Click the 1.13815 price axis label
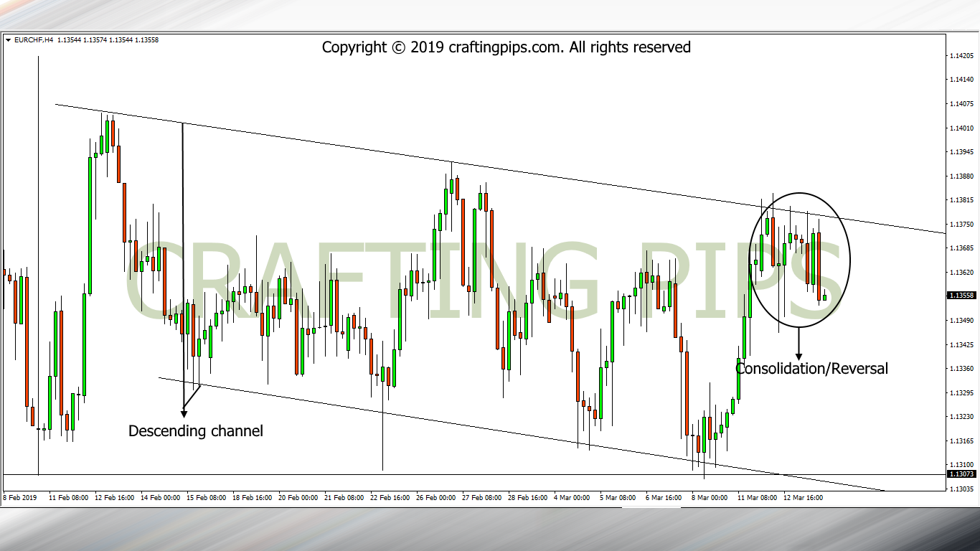 (961, 200)
